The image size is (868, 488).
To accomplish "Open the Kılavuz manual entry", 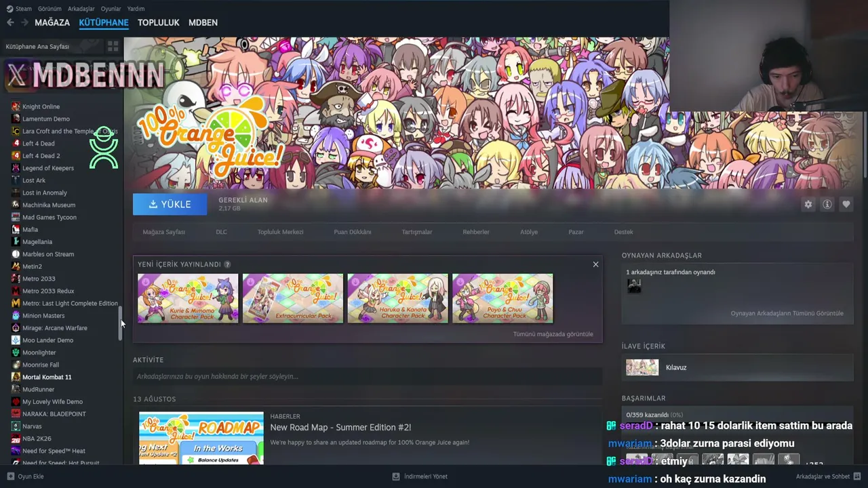I will point(737,367).
